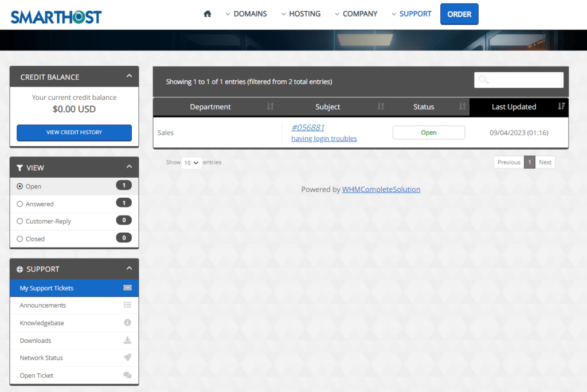
Task: Choose the Closed filter radio button
Action: (20, 239)
